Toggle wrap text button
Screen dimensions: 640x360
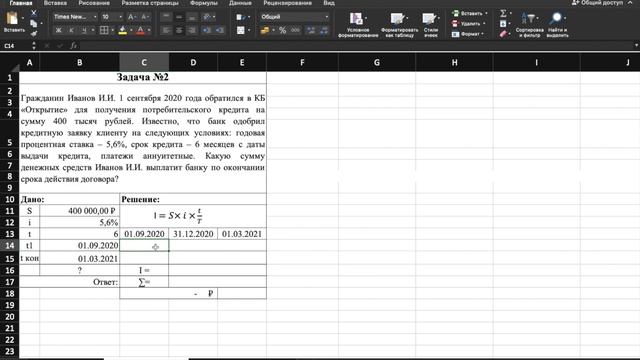click(x=240, y=17)
